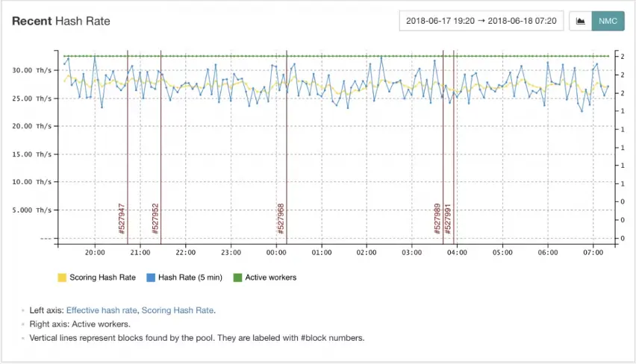Click block marker #527968
Viewport: 636px width, 364px height.
point(281,219)
